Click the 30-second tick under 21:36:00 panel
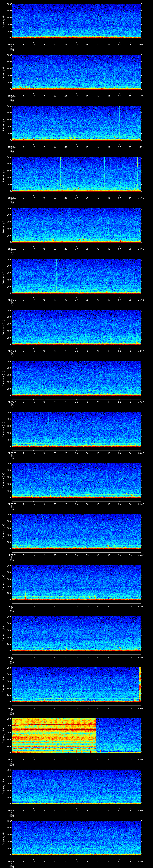 [77, 402]
